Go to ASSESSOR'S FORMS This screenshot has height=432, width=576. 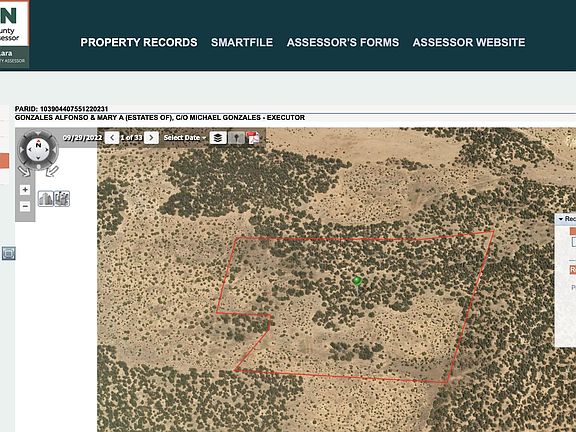tap(343, 42)
